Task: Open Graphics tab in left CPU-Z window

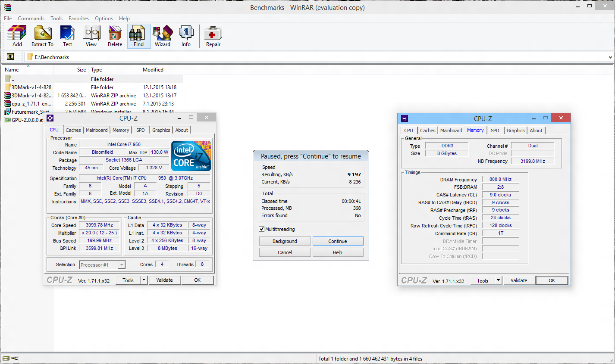Action: [161, 130]
